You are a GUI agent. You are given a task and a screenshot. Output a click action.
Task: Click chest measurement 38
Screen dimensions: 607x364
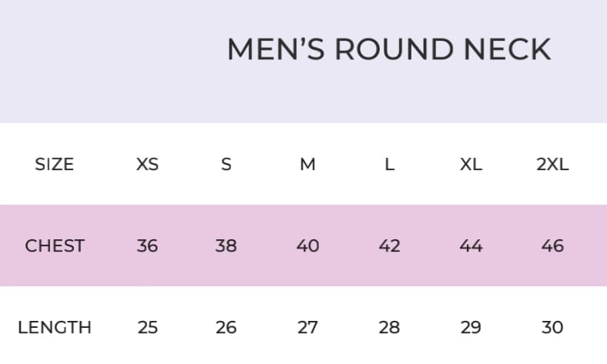(226, 245)
